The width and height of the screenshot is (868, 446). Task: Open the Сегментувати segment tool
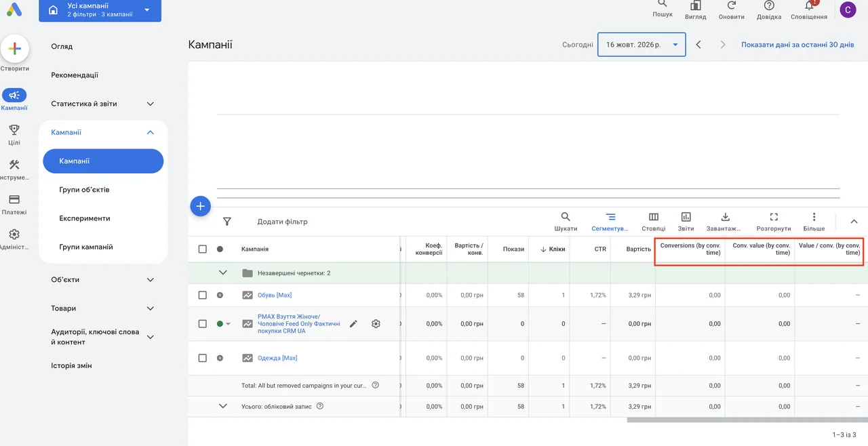[610, 221]
